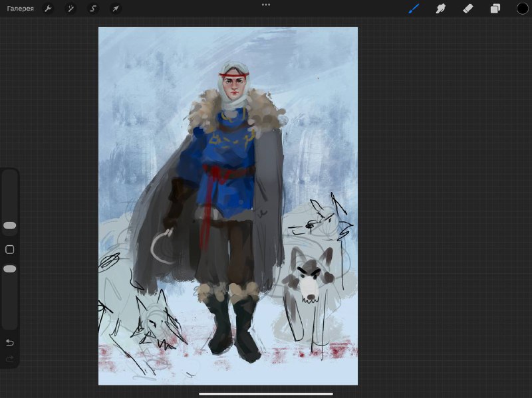Redo with the dimmed forward arrow
The width and height of the screenshot is (532, 398).
click(9, 359)
